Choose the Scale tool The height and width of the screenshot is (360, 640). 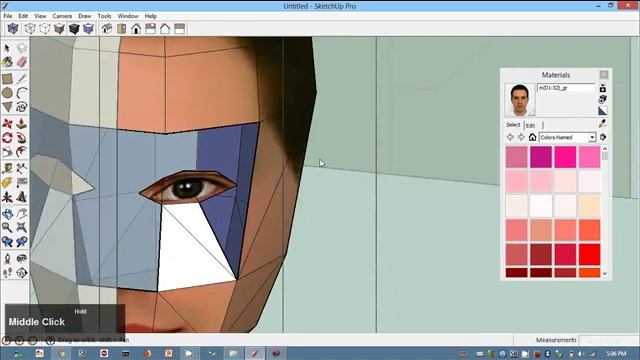point(7,152)
